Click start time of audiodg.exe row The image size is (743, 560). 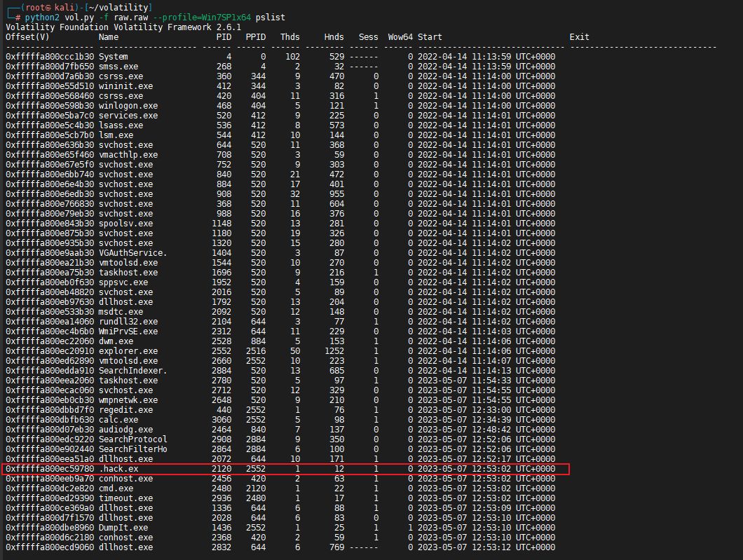pos(486,430)
